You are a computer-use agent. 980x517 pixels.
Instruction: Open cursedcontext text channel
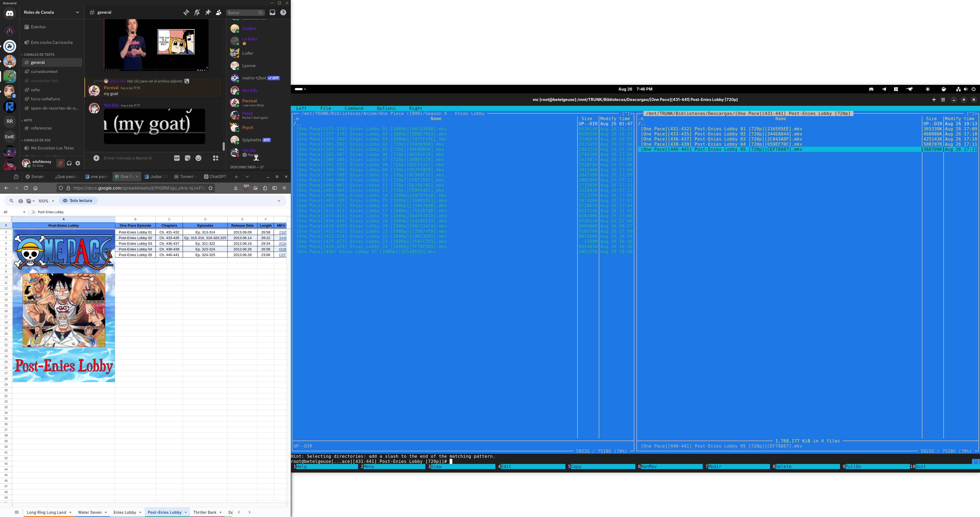tap(44, 72)
